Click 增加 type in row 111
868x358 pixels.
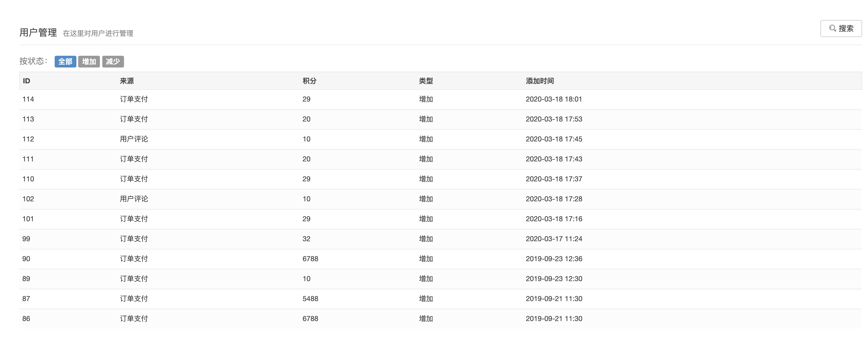426,159
